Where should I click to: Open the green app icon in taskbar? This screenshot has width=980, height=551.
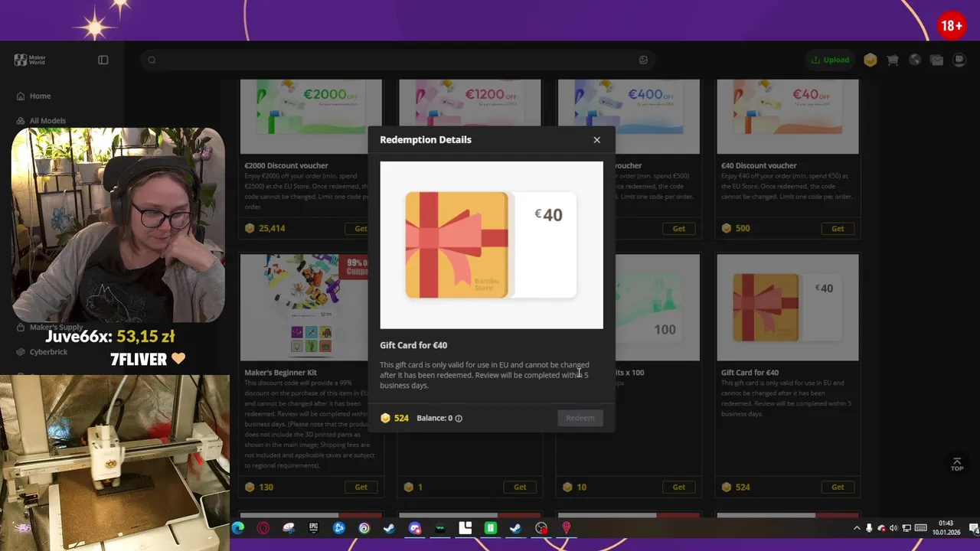coord(491,528)
